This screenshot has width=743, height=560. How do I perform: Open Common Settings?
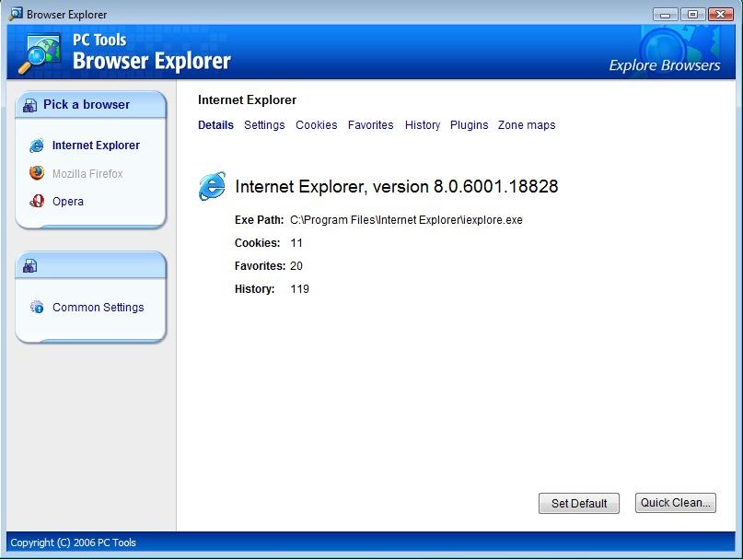(x=99, y=308)
